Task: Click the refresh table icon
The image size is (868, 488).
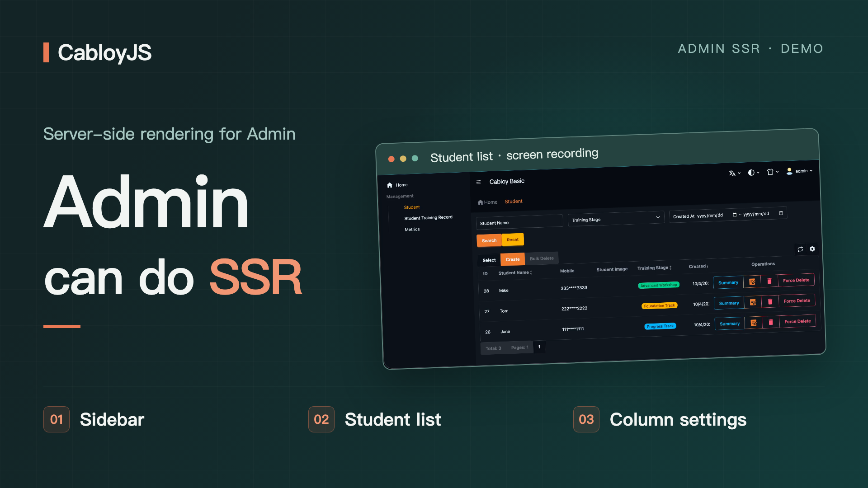Action: [800, 249]
